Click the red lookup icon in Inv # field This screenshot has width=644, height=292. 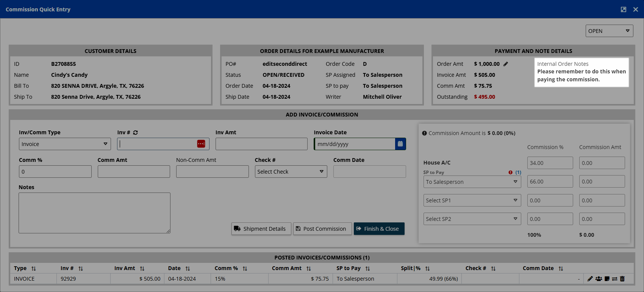tap(201, 144)
